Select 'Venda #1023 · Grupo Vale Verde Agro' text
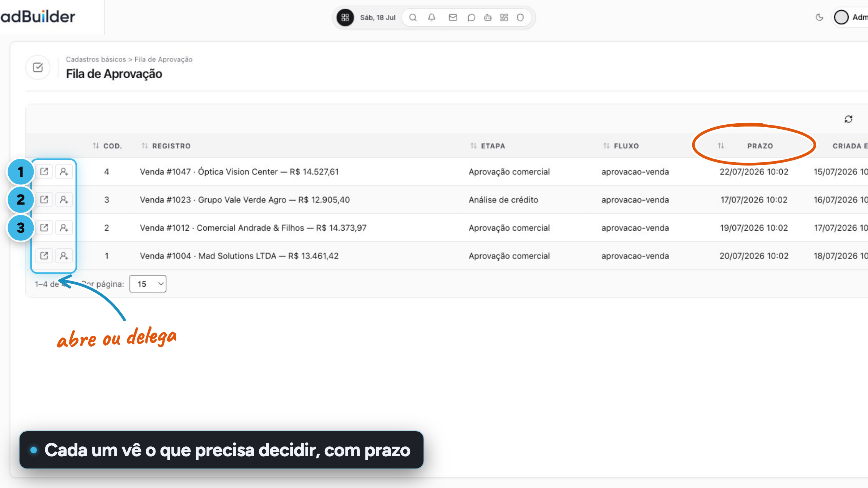The width and height of the screenshot is (868, 488). point(213,200)
